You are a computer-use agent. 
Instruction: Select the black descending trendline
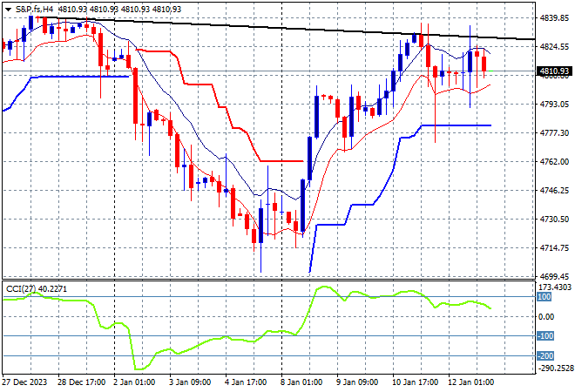click(x=261, y=28)
